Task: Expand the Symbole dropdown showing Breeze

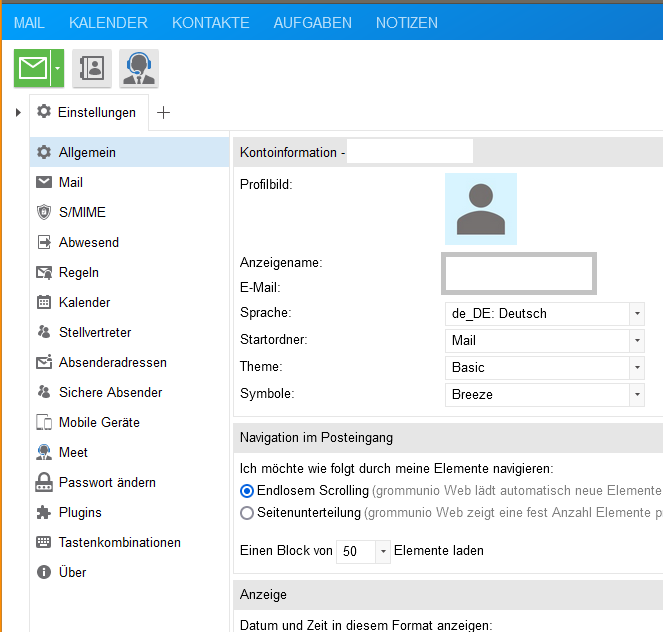Action: click(x=637, y=394)
